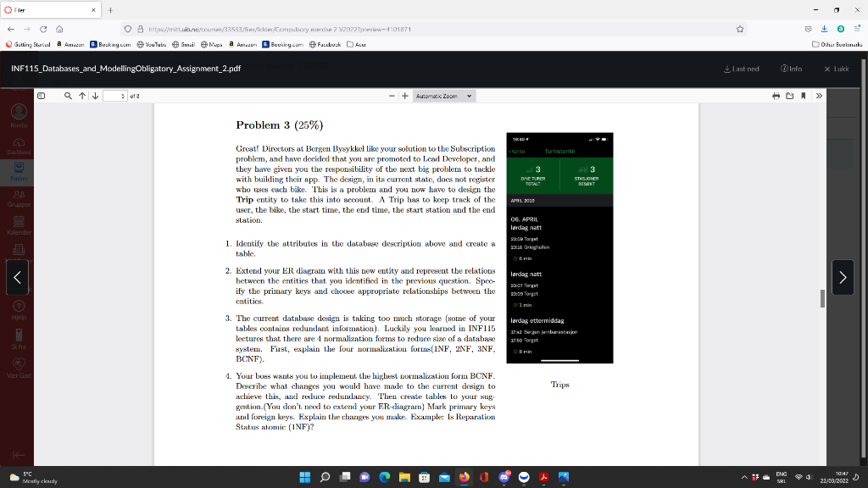
Task: Open the Info panel button
Action: click(x=791, y=69)
